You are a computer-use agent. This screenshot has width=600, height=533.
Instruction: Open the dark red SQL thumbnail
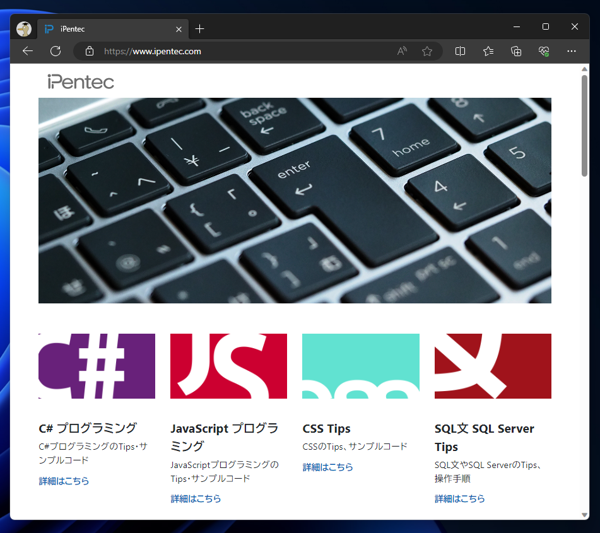pyautogui.click(x=493, y=366)
